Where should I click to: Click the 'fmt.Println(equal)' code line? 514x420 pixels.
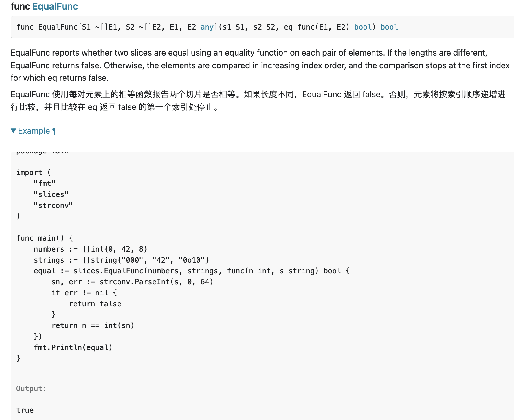73,347
